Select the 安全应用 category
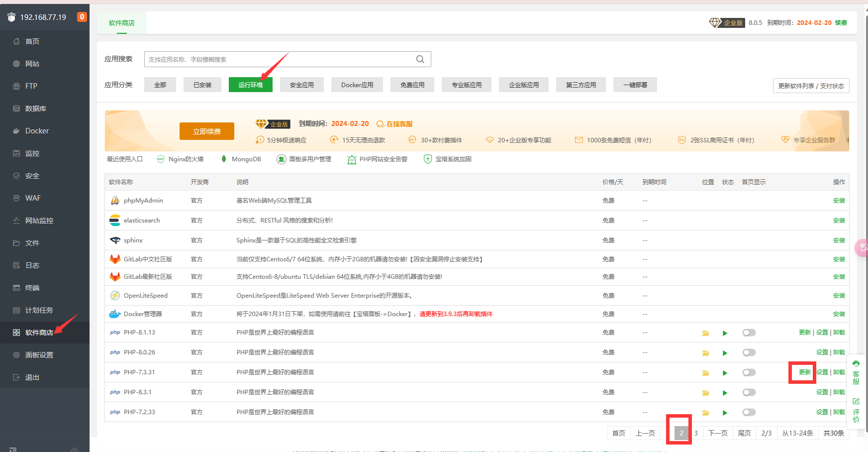The width and height of the screenshot is (868, 452). click(302, 85)
